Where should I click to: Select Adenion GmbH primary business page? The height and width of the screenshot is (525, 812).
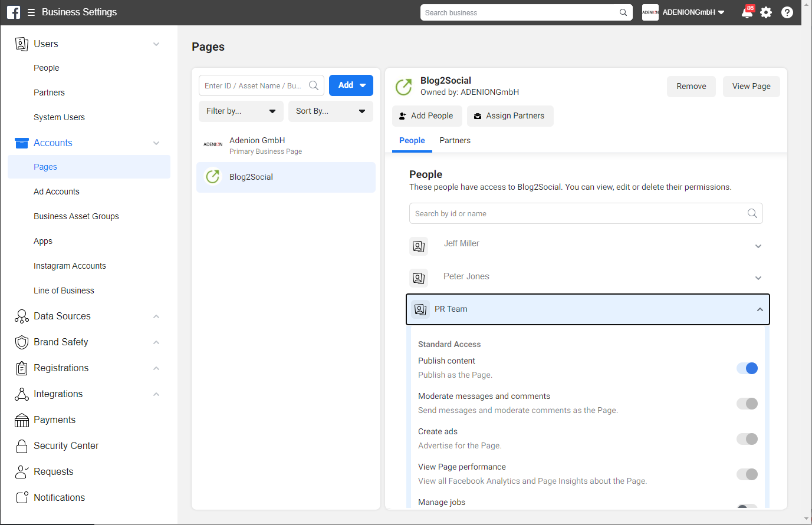tap(286, 146)
